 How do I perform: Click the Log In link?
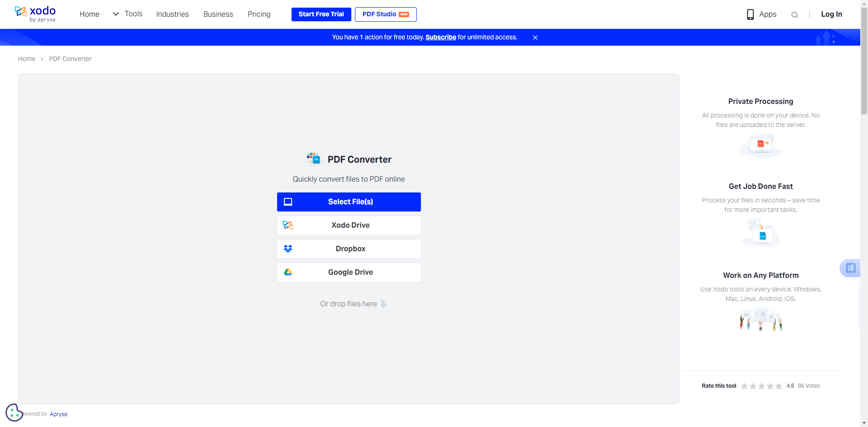(x=831, y=14)
